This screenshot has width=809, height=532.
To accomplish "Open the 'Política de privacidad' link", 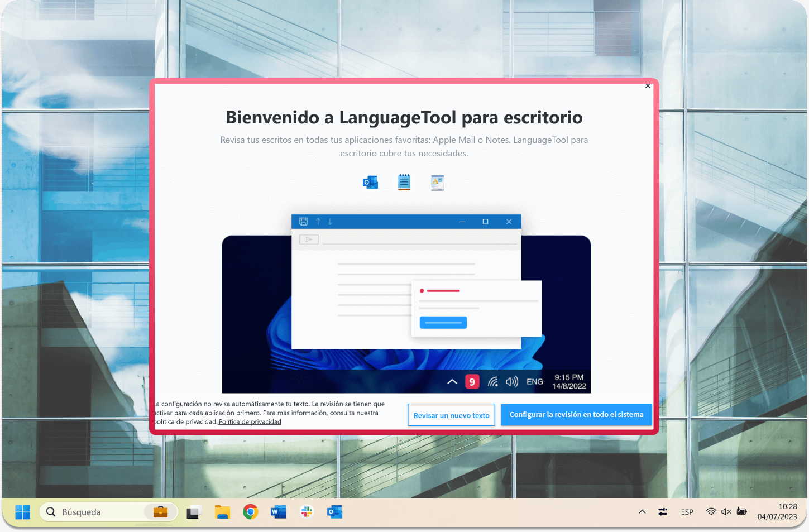I will [250, 422].
